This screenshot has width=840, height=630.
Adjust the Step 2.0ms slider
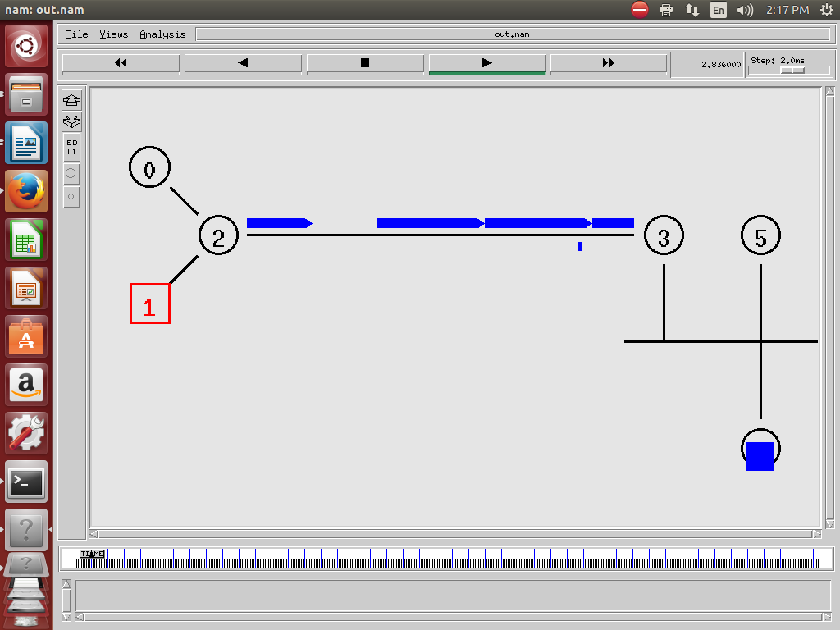[x=792, y=71]
